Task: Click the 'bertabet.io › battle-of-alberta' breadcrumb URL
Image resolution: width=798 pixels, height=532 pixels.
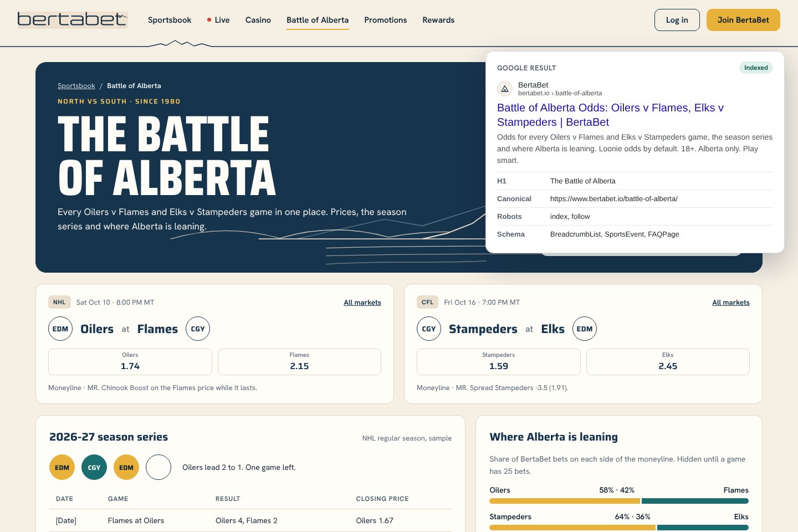Action: click(x=560, y=93)
